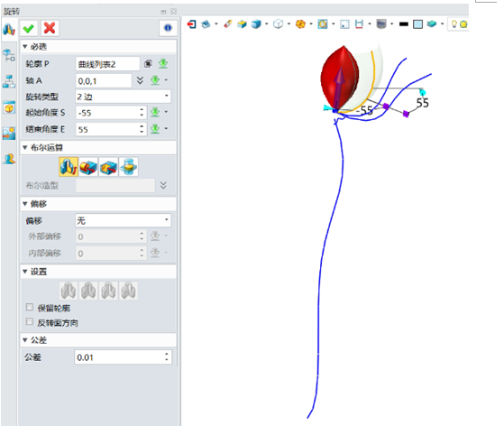The image size is (504, 426).
Task: Open the 偏移 type dropdown showing 无
Action: (x=124, y=220)
